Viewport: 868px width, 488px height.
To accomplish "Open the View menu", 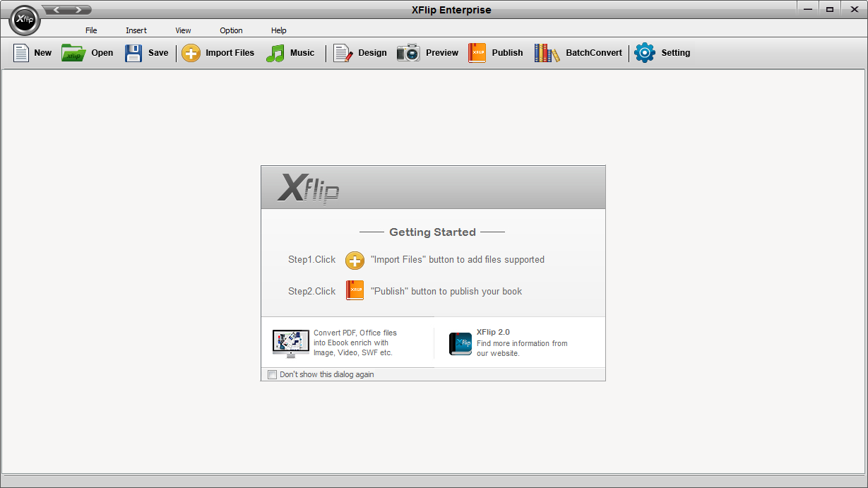I will click(x=184, y=30).
